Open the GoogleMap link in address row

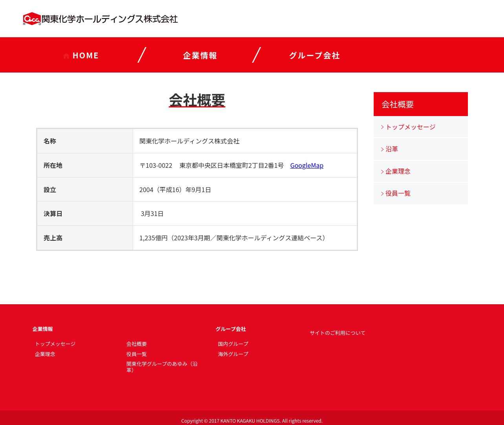307,165
